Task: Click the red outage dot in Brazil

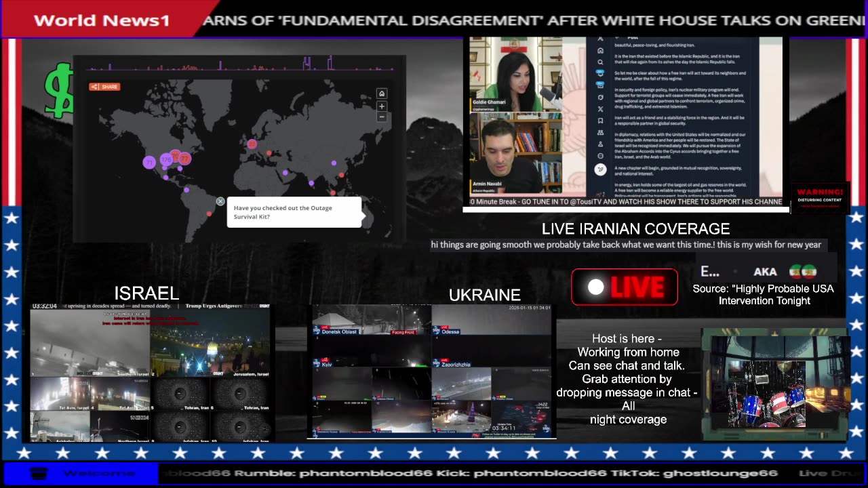Action: 210,214
